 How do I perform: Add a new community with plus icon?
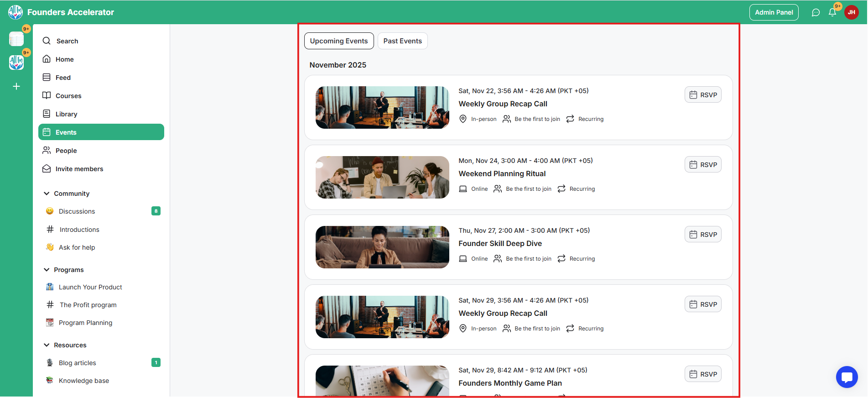(16, 86)
